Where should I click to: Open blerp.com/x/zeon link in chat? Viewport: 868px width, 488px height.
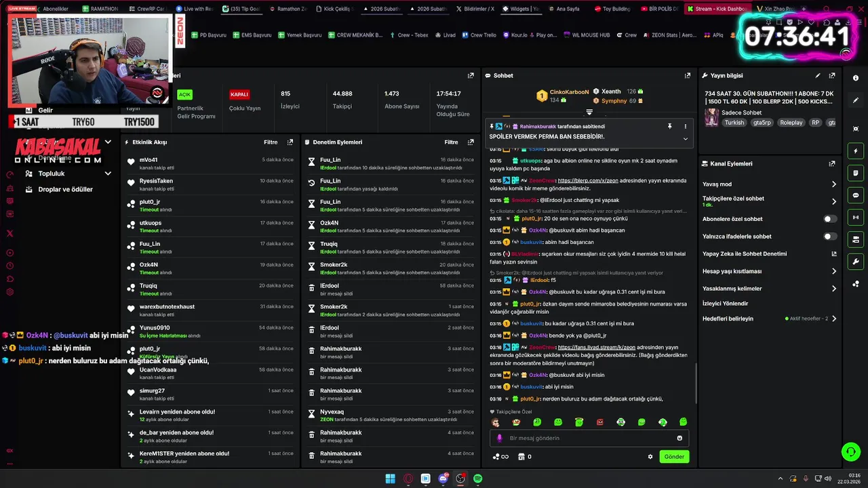click(x=587, y=180)
